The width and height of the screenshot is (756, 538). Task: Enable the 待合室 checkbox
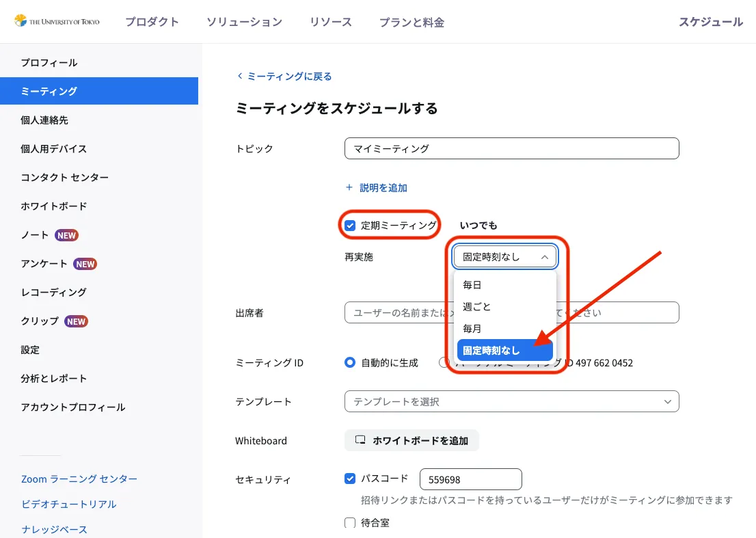tap(350, 523)
